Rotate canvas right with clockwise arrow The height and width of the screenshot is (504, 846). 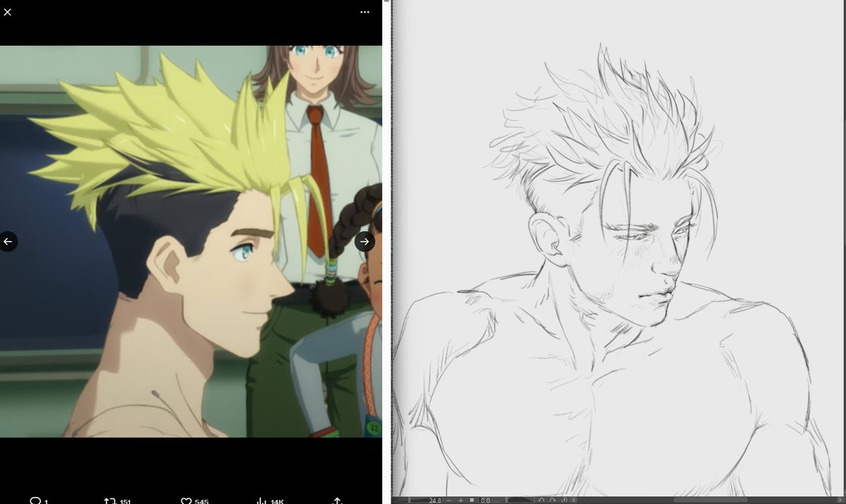pyautogui.click(x=553, y=500)
